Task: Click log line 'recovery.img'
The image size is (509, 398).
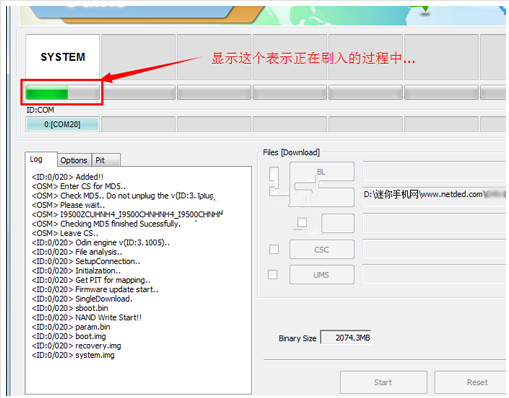Action: click(76, 346)
